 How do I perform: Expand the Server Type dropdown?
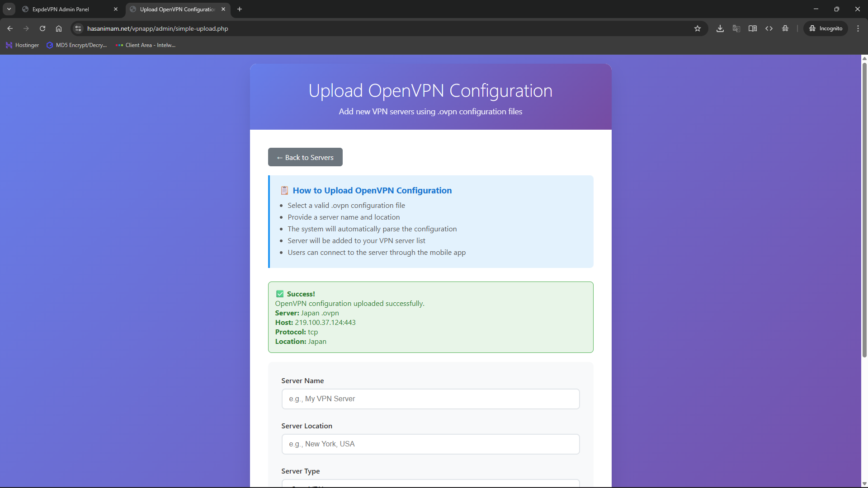pos(430,483)
